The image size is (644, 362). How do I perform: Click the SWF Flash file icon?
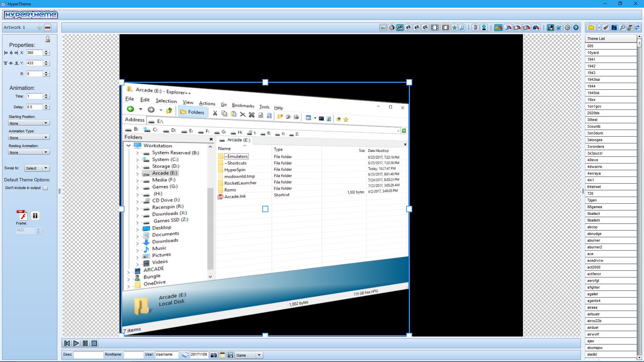(22, 215)
